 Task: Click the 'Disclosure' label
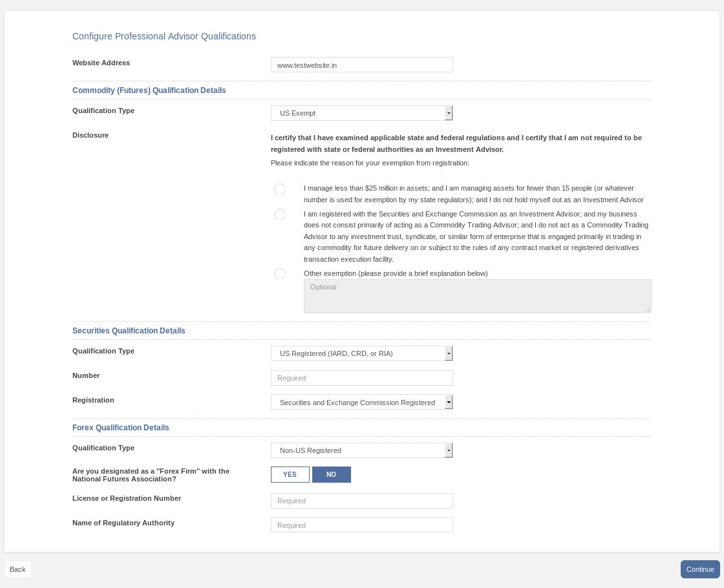[x=90, y=135]
